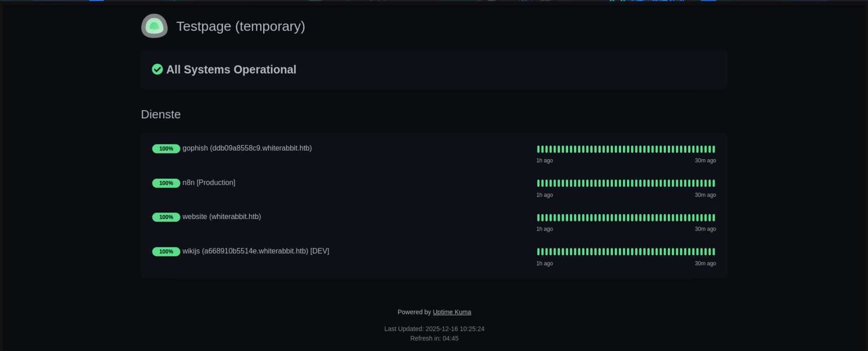Click the Dienste group heading
Image resolution: width=868 pixels, height=351 pixels.
(161, 114)
